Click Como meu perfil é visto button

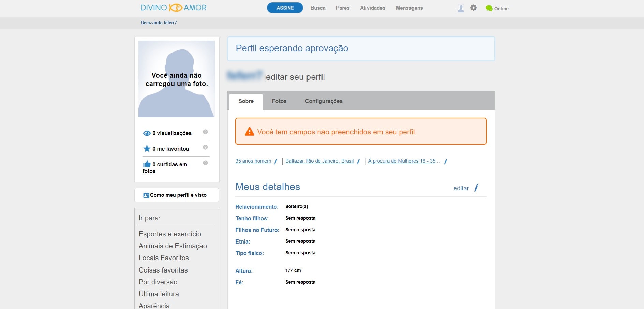coord(177,195)
